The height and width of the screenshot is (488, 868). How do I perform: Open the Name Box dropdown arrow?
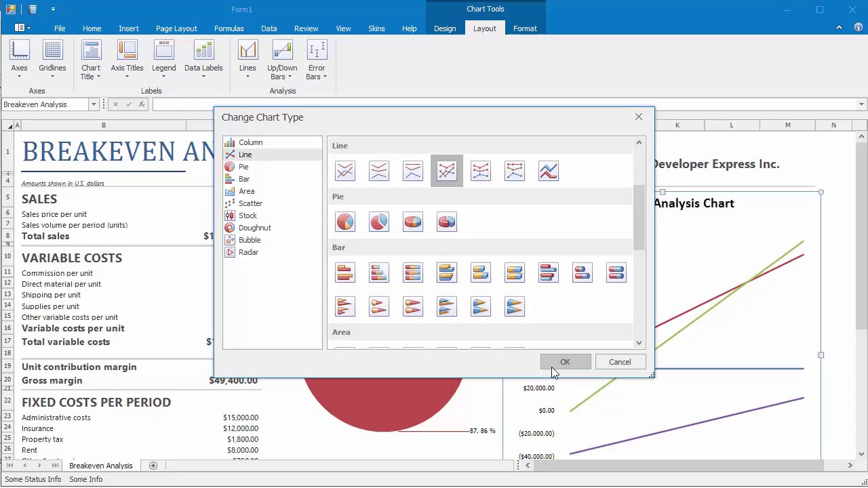[x=94, y=104]
